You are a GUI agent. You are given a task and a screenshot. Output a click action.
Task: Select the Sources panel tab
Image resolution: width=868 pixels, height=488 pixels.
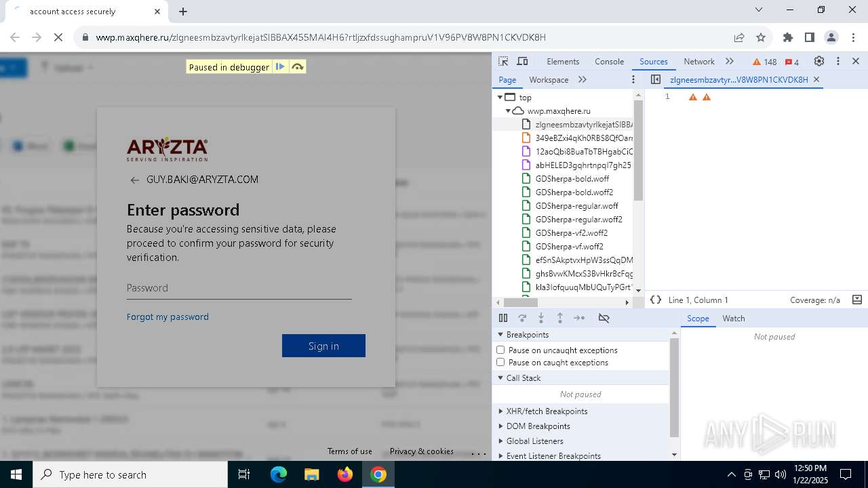654,61
